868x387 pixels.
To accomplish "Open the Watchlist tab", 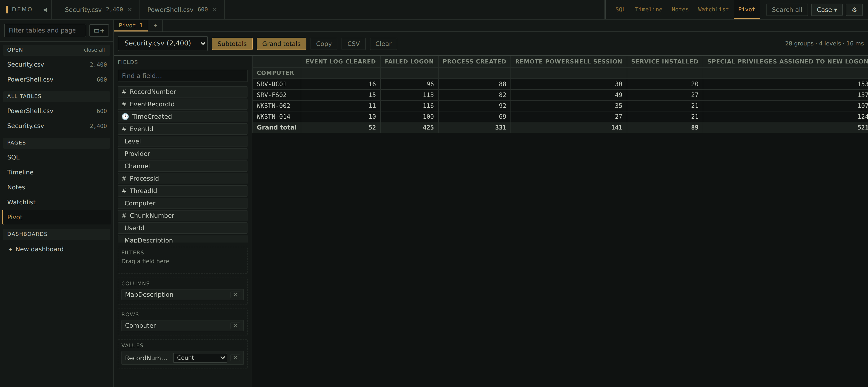I will (713, 10).
